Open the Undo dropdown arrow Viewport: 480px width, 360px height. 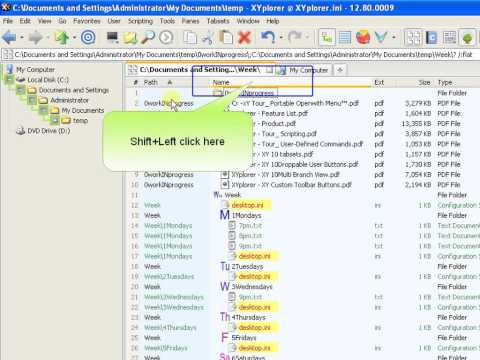pyautogui.click(x=281, y=37)
